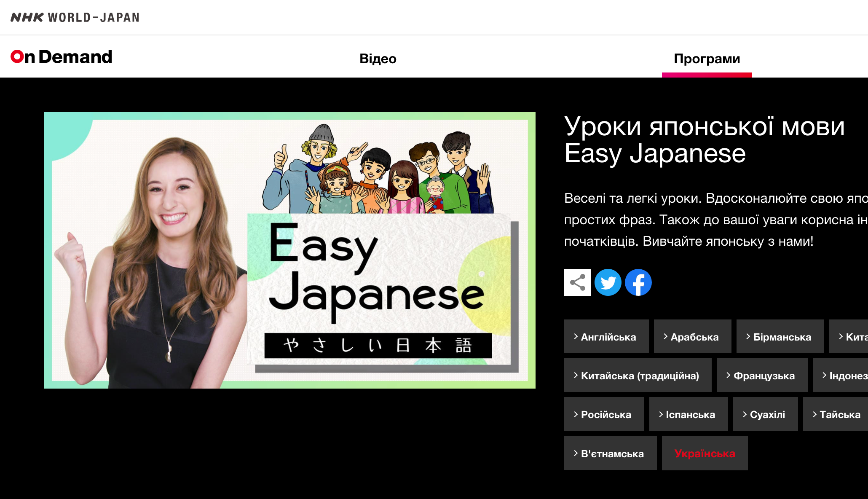The image size is (868, 499).
Task: Share the page via Twitter icon
Action: click(x=608, y=282)
